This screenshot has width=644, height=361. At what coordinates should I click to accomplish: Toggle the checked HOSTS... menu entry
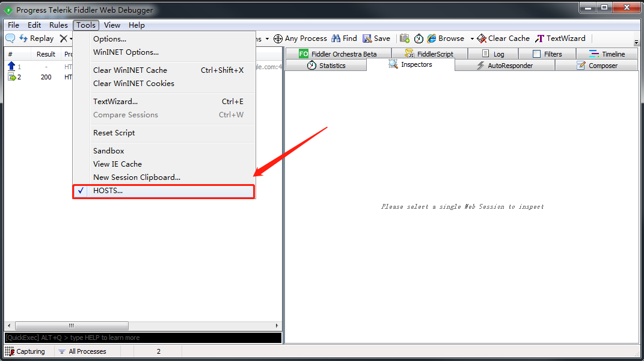pyautogui.click(x=164, y=191)
